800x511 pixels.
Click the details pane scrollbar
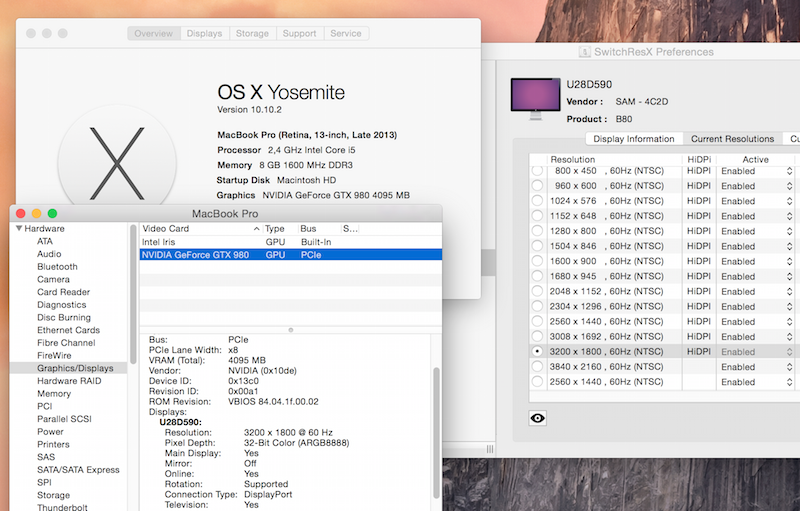click(436, 432)
